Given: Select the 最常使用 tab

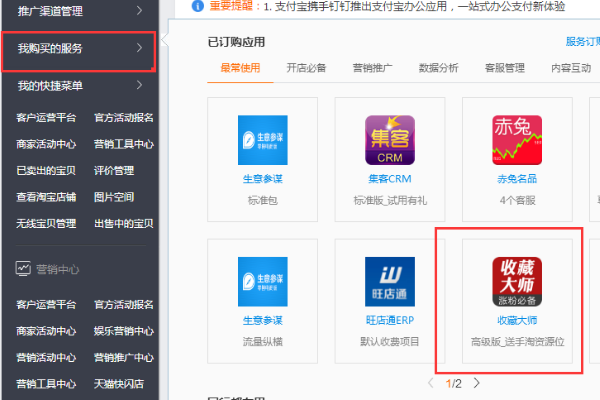Looking at the screenshot, I should pos(240,68).
